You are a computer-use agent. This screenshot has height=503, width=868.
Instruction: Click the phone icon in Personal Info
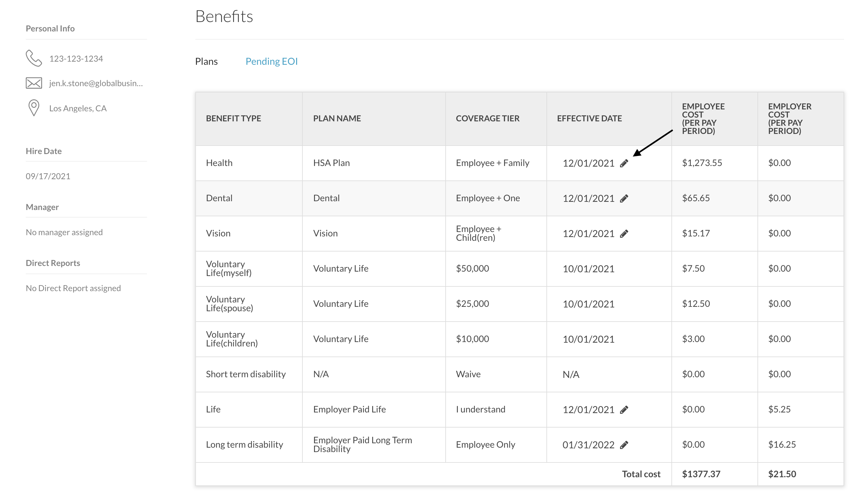coord(34,58)
